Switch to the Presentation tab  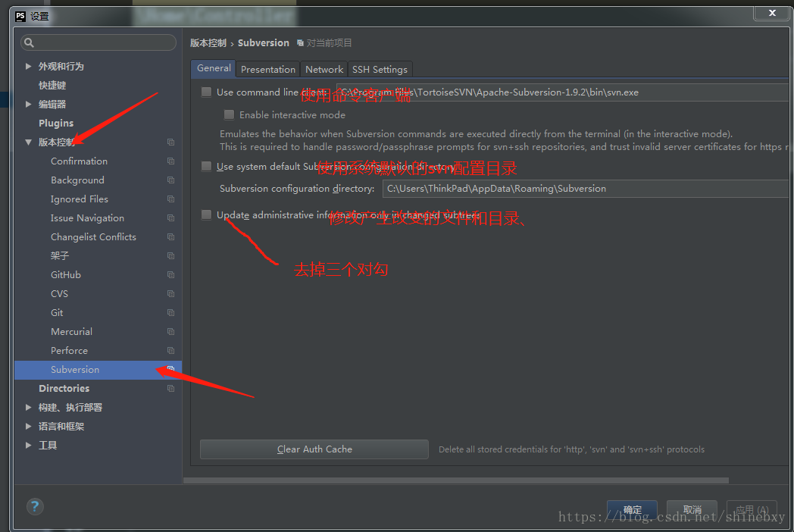pos(268,70)
